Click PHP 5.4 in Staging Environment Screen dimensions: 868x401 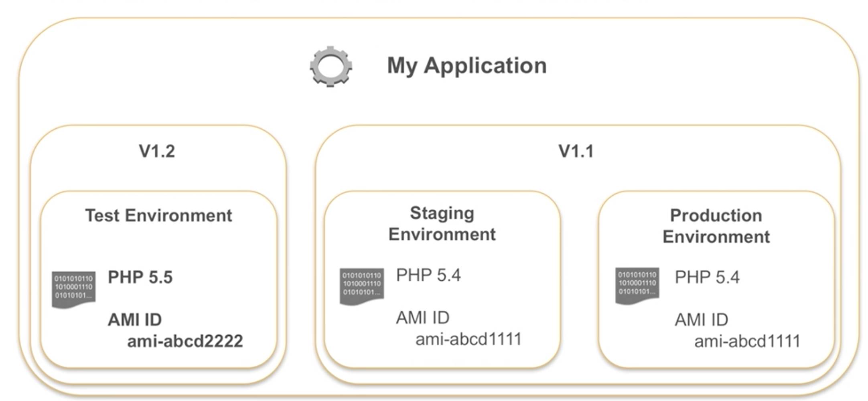click(x=428, y=275)
